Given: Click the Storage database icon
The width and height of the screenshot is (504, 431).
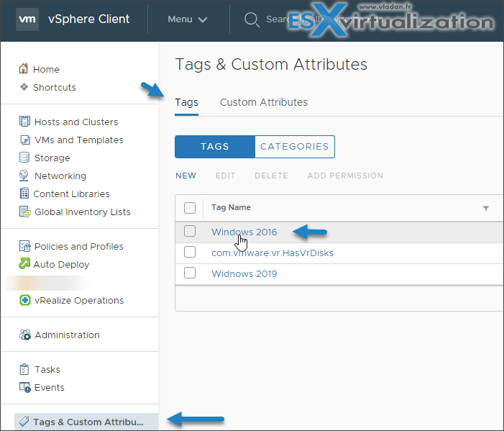Looking at the screenshot, I should 24,158.
